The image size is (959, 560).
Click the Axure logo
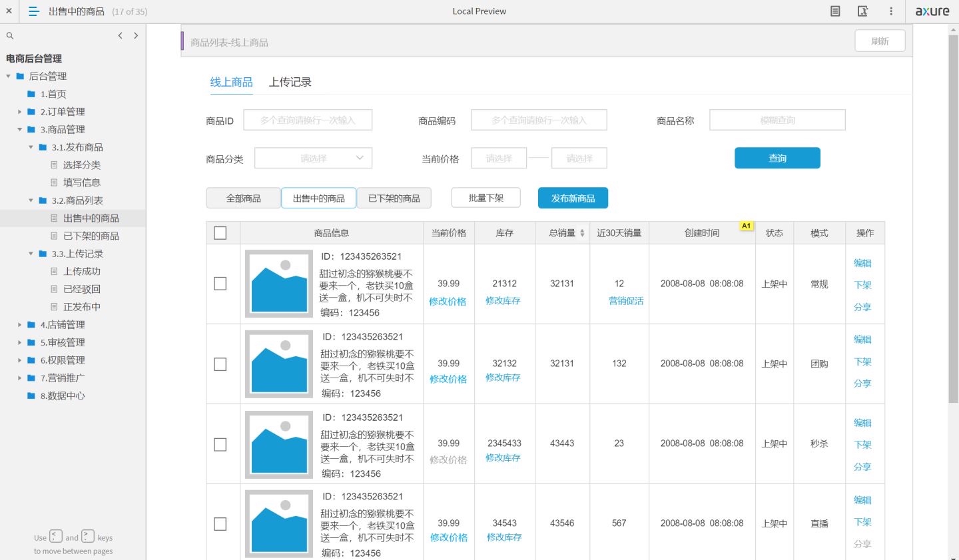932,11
